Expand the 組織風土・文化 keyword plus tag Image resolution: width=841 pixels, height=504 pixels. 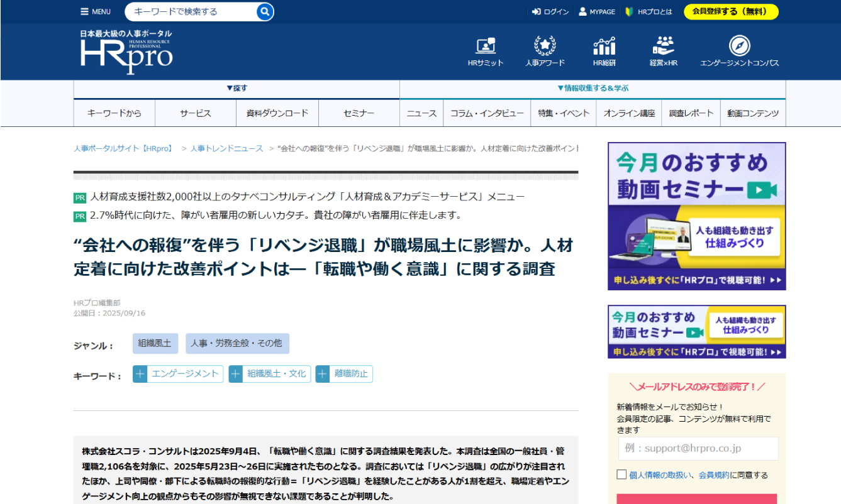point(236,374)
